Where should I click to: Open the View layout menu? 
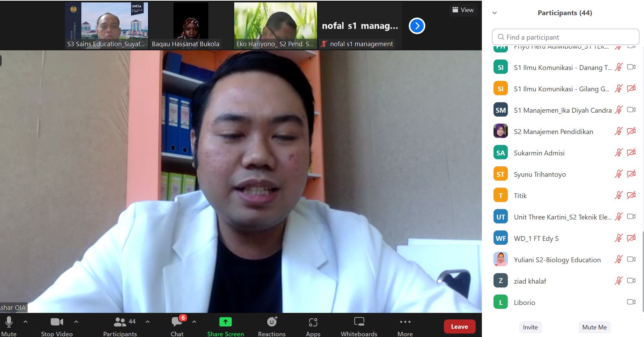pos(463,10)
